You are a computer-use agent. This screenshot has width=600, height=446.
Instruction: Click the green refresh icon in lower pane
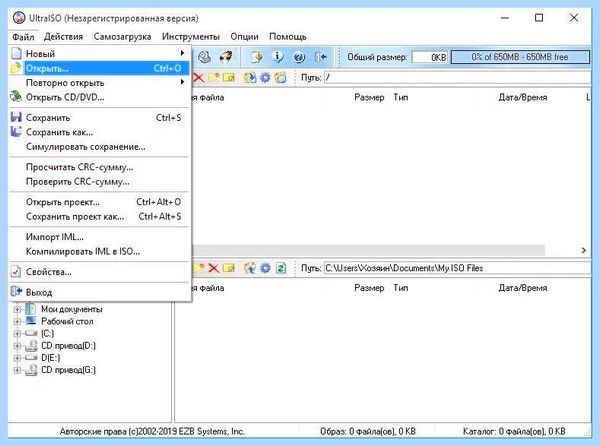281,268
